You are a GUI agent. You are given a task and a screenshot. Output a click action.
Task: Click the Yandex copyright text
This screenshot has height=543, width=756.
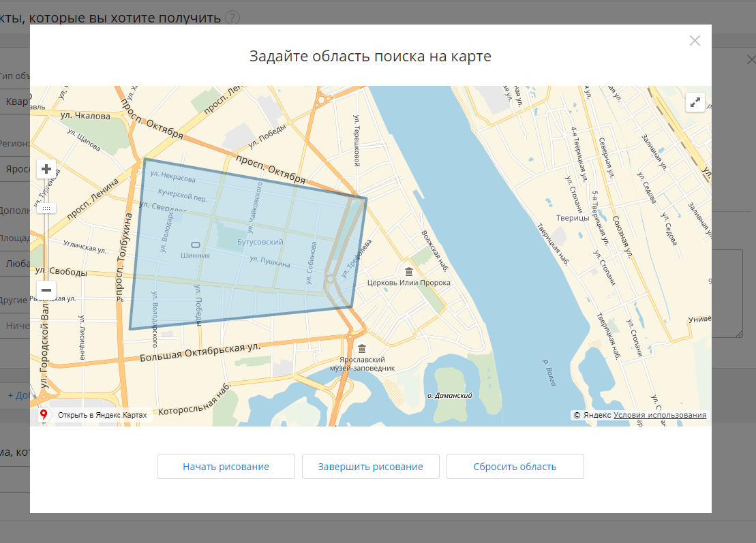point(592,415)
